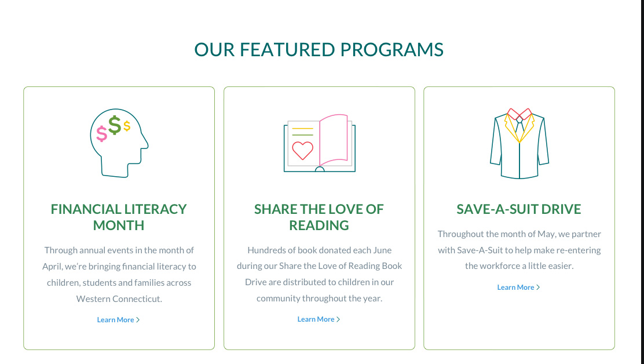This screenshot has width=644, height=364.
Task: Click the green dollar sign in the head icon
Action: coord(115,125)
